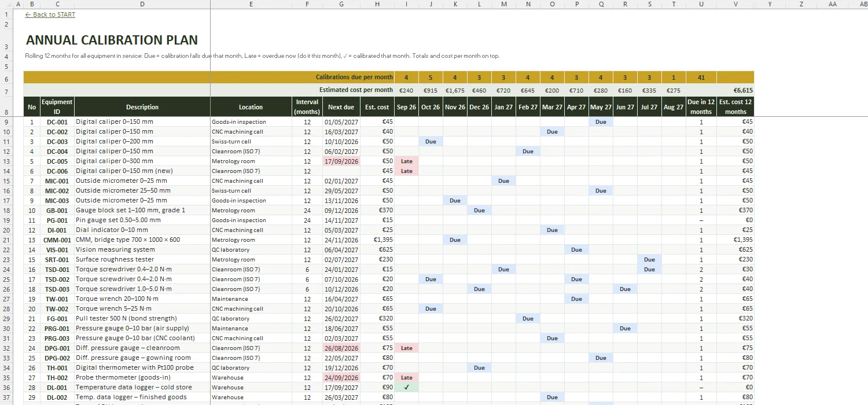Select column G header

[x=341, y=4]
